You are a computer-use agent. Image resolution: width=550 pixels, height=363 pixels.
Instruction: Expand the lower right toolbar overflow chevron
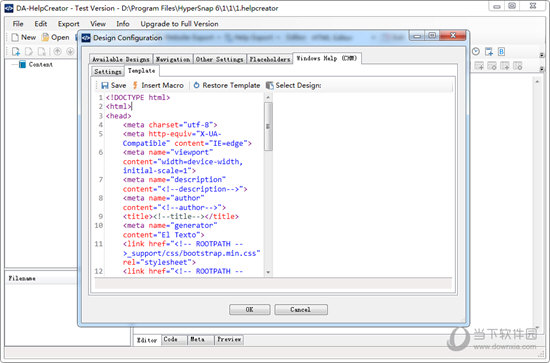[542, 69]
